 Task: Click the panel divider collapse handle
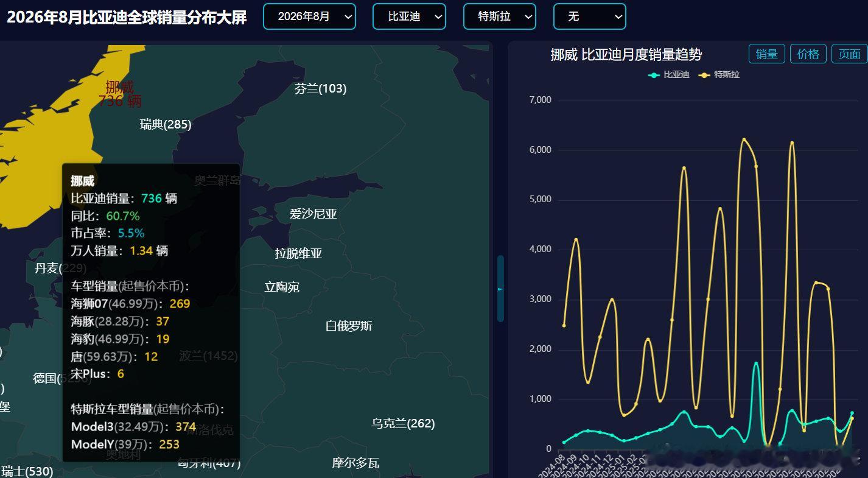[500, 288]
